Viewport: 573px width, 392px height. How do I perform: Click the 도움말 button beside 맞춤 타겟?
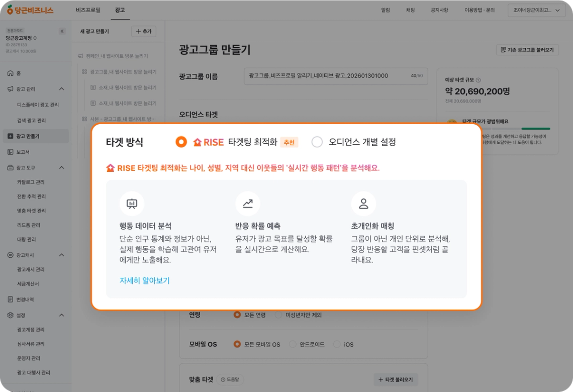[x=230, y=379]
